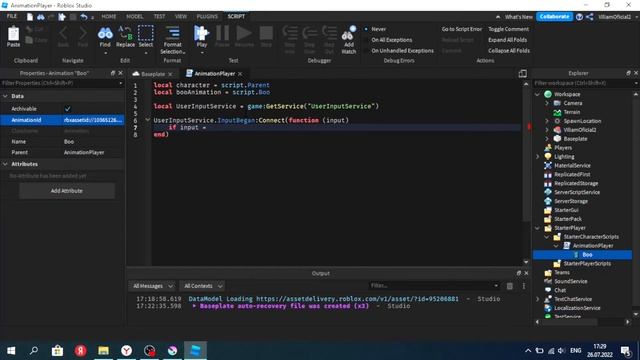640x360 pixels.
Task: Undock the Properties panel
Action: tap(113, 73)
